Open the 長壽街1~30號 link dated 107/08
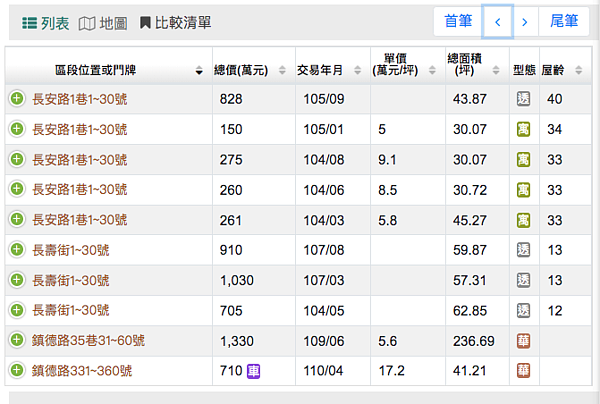The height and width of the screenshot is (404, 600). coord(71,250)
